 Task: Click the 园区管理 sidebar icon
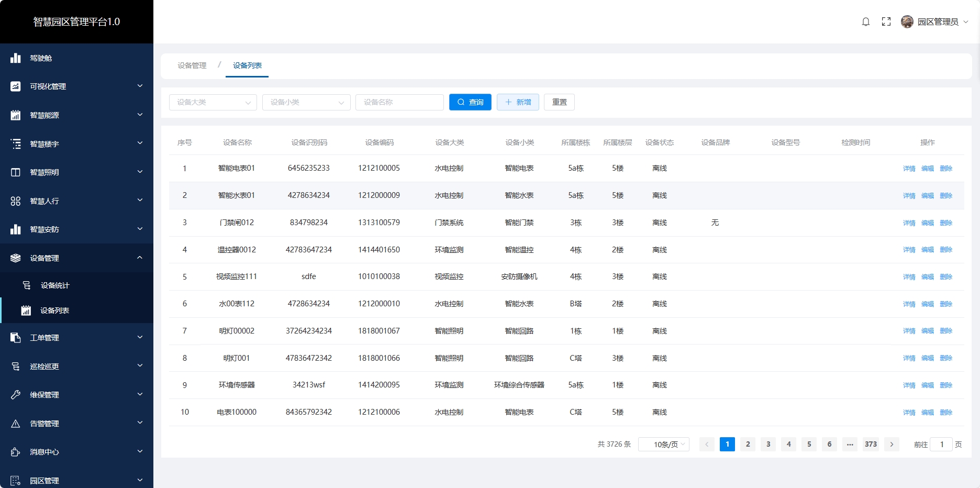(x=16, y=481)
